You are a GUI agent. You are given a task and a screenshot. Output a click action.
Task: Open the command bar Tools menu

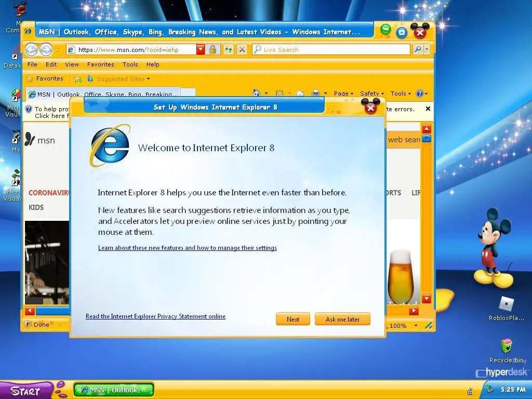pyautogui.click(x=401, y=94)
